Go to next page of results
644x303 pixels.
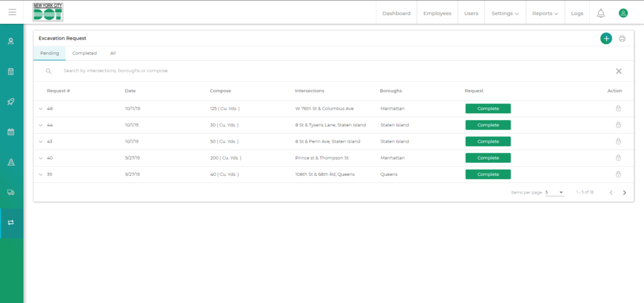click(x=624, y=192)
